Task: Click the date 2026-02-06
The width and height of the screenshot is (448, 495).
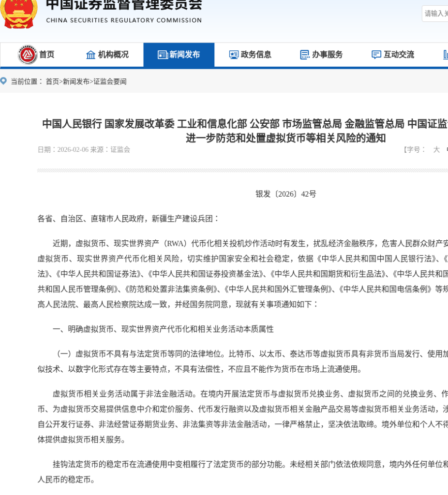Action: [x=73, y=150]
